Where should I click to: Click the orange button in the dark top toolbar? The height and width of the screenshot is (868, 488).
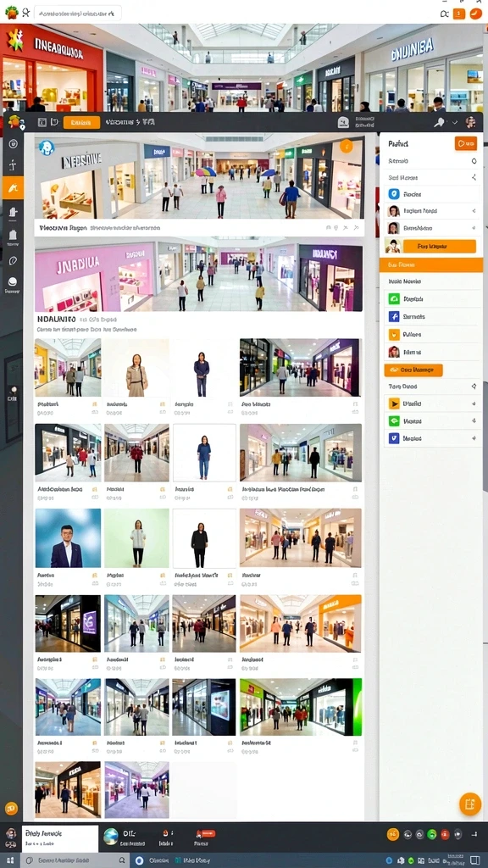[82, 122]
